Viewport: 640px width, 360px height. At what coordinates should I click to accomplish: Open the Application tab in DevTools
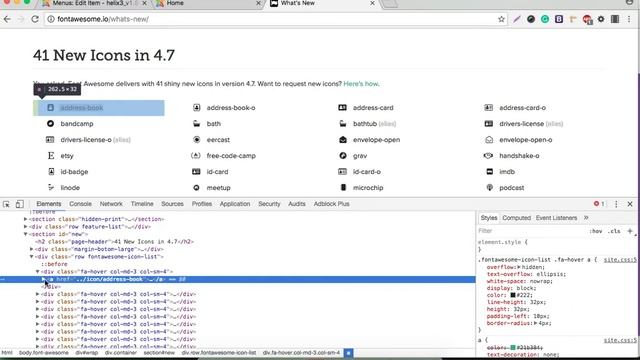pos(235,204)
